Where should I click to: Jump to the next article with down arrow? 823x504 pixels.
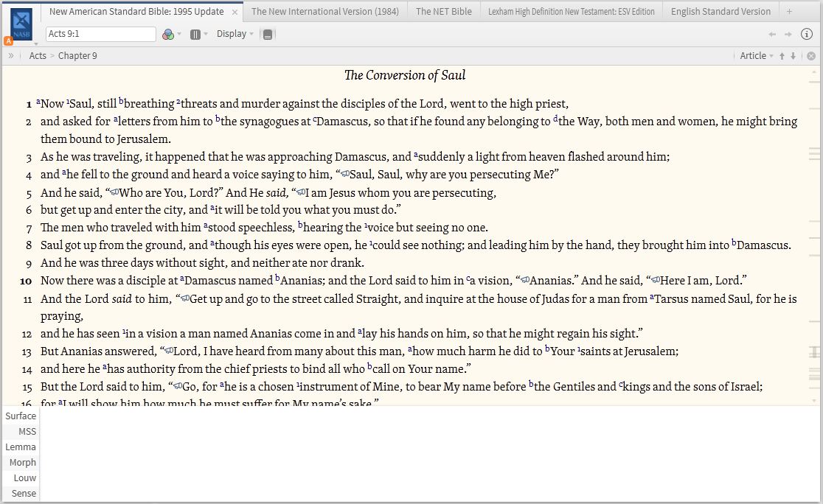(x=793, y=56)
